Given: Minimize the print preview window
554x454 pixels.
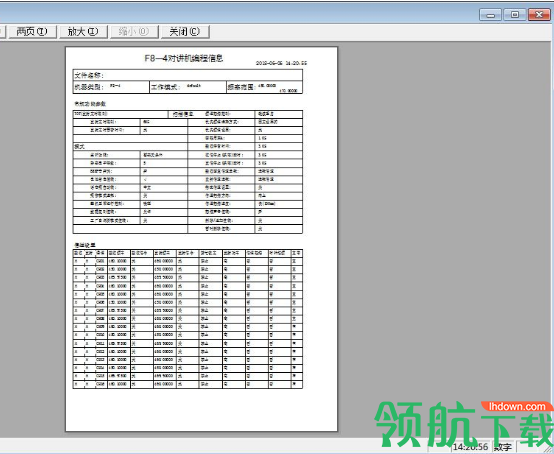Looking at the screenshot, I should click(x=490, y=15).
